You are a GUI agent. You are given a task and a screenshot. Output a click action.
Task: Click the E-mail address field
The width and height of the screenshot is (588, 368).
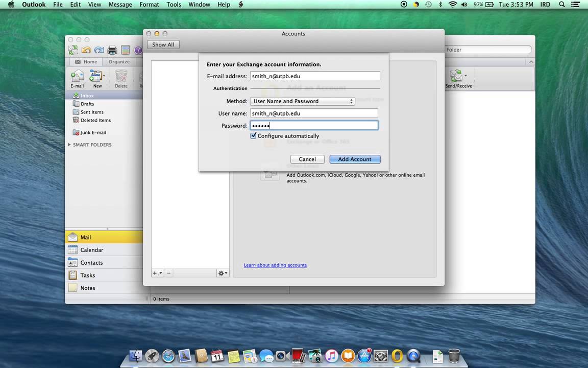point(315,76)
